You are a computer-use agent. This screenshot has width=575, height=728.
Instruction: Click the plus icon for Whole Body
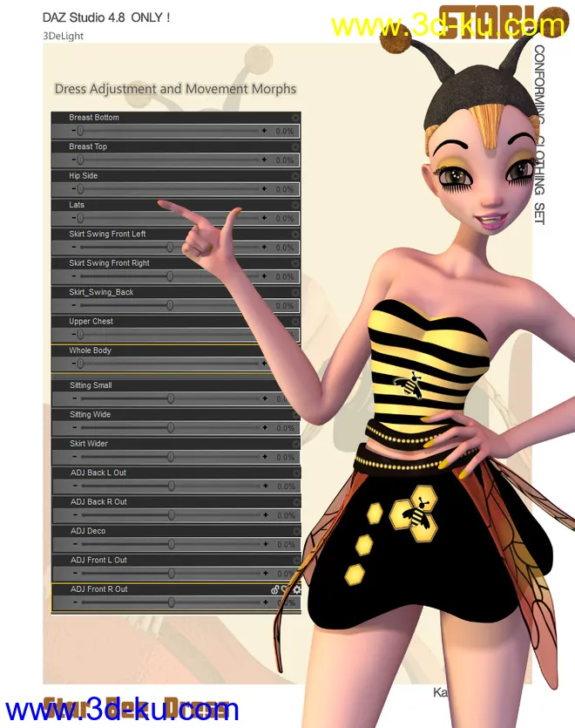264,363
